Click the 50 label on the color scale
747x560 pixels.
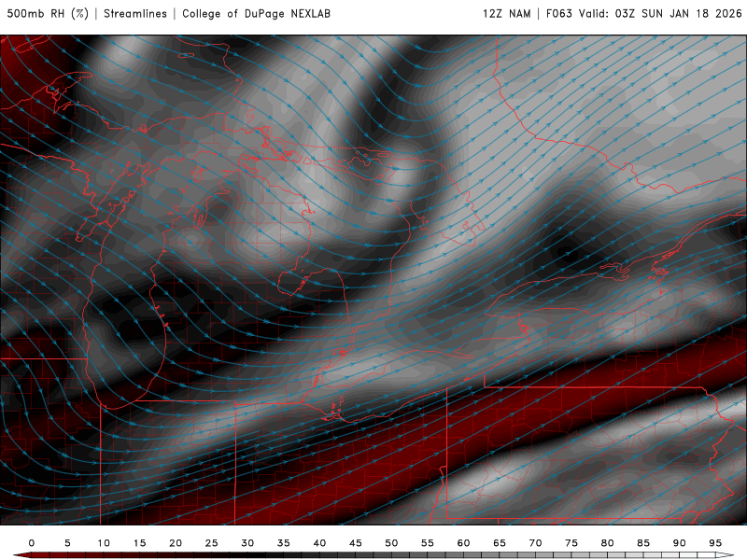coord(391,543)
